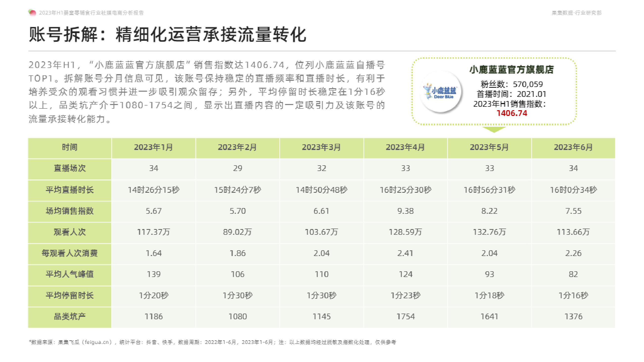Image resolution: width=644 pixels, height=362 pixels.
Task: Click the Deer Blue brand logo
Action: click(440, 92)
